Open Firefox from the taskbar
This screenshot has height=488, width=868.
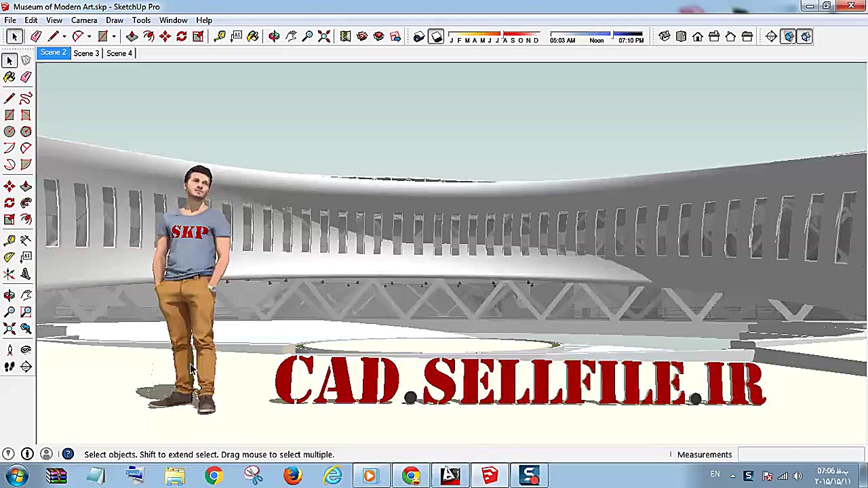tap(293, 476)
